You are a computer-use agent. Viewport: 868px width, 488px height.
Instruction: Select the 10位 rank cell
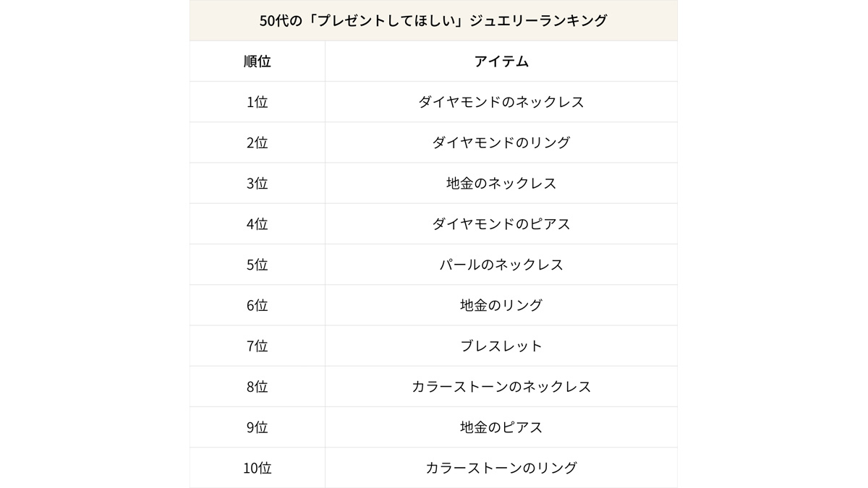coord(258,468)
